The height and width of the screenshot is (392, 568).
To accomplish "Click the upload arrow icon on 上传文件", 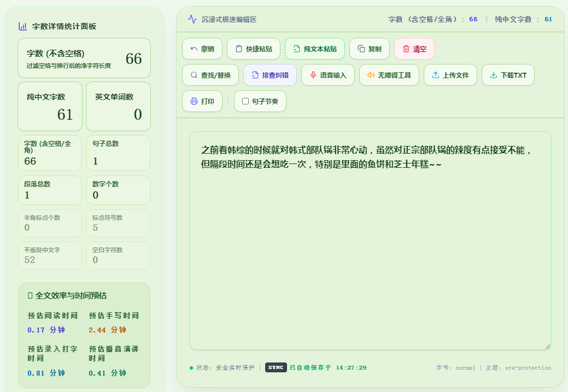I will (436, 75).
